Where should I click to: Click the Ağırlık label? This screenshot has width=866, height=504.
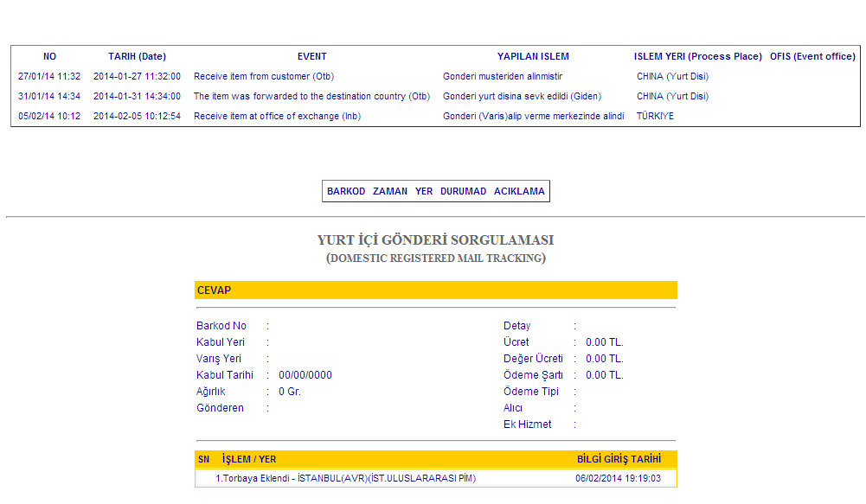pyautogui.click(x=211, y=392)
